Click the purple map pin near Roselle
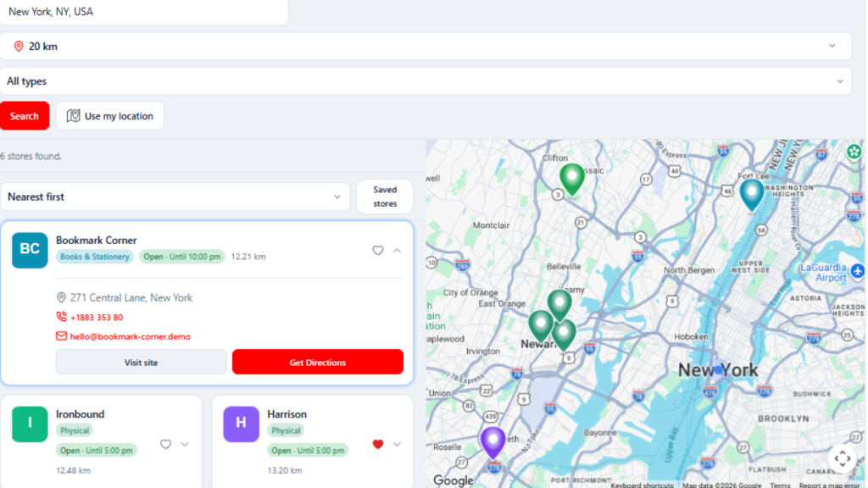Viewport: 868px width, 488px height. (492, 442)
